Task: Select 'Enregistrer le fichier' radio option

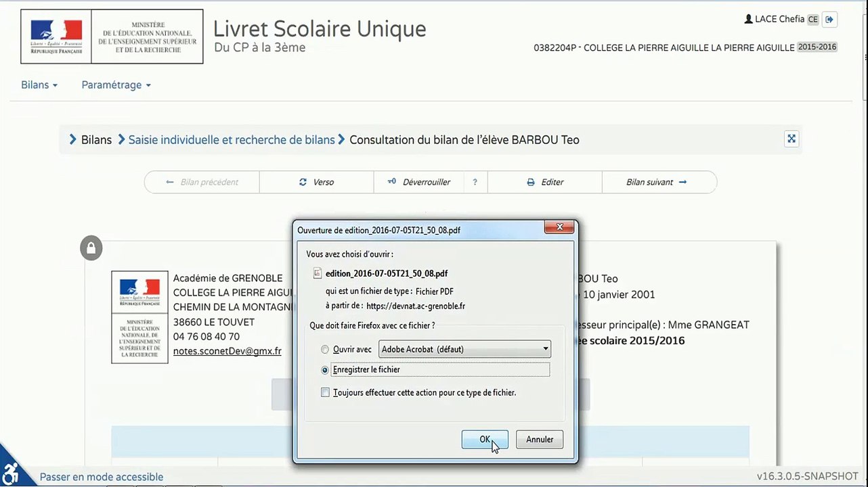Action: (325, 370)
